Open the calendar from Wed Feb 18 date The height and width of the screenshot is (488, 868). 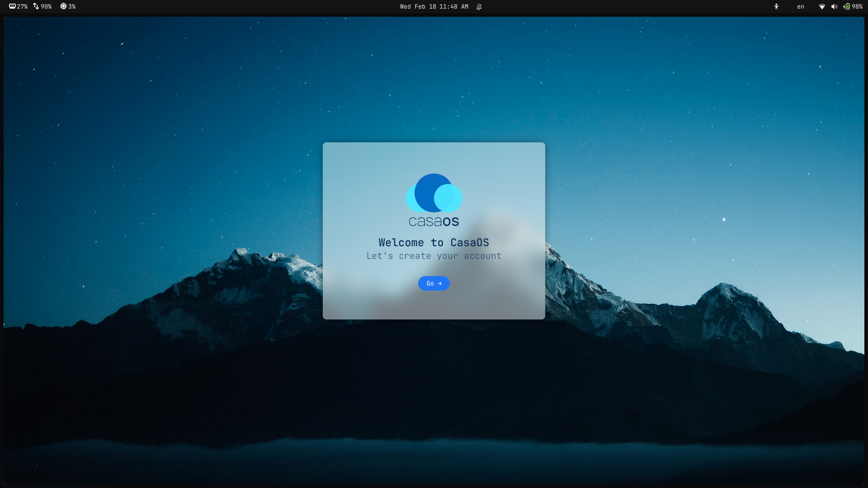point(418,7)
